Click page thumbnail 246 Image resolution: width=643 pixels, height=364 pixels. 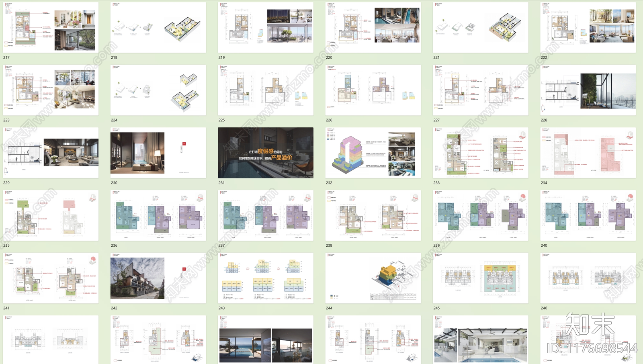588,278
